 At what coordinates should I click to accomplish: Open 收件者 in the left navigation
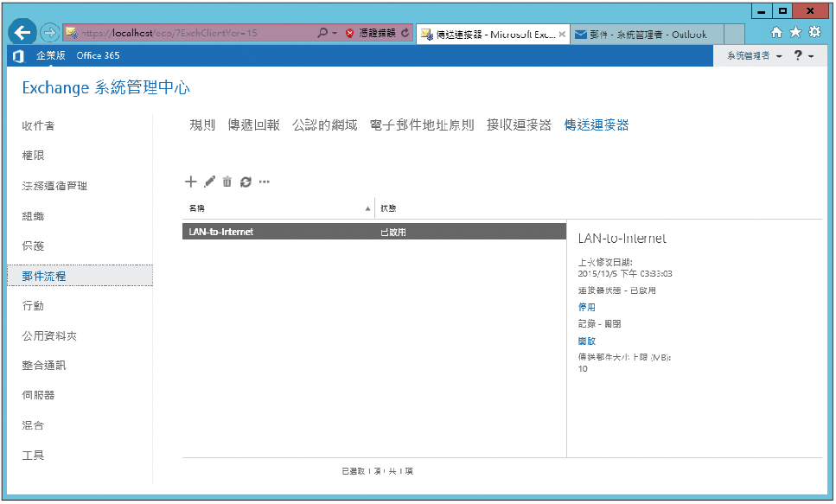point(38,126)
